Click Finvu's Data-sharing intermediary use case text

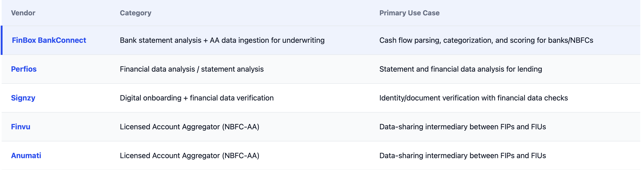[462, 127]
